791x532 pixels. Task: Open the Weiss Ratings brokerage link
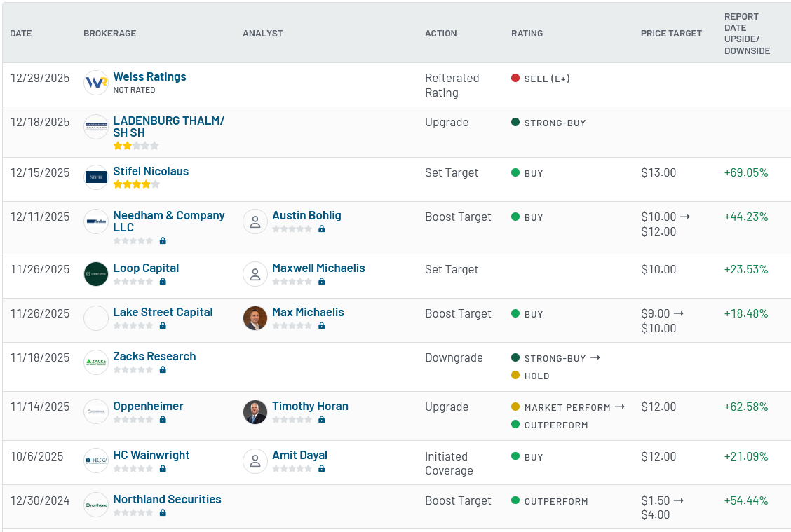[x=149, y=76]
